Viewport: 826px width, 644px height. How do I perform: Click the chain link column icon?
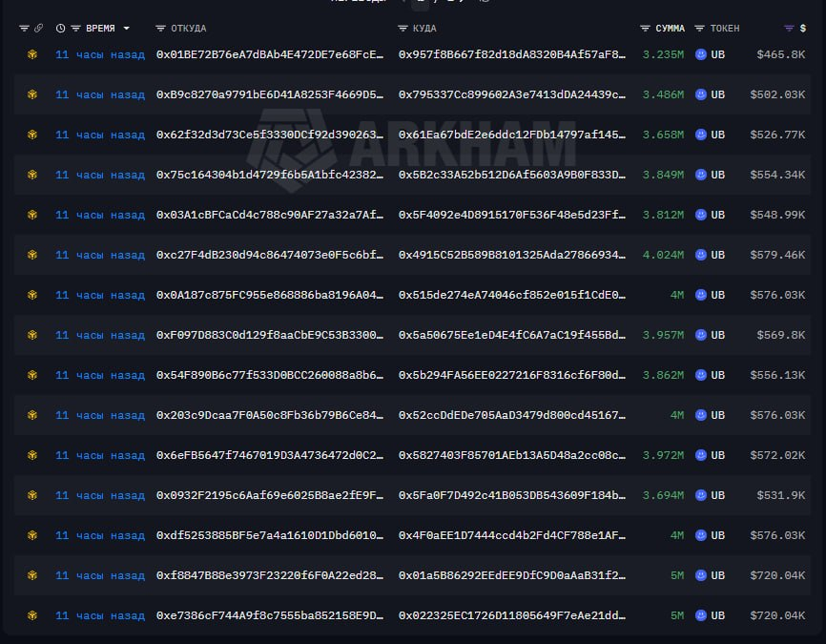[38, 29]
